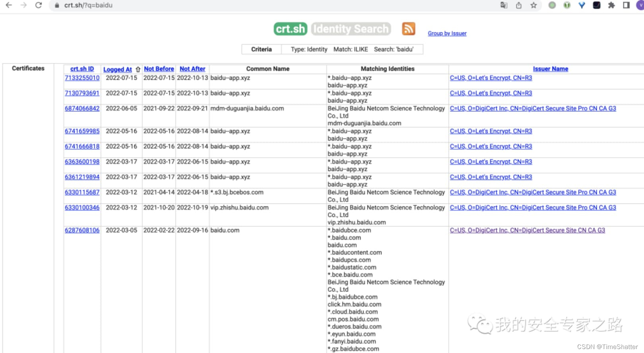Open certificate ID 7133255010

point(82,78)
